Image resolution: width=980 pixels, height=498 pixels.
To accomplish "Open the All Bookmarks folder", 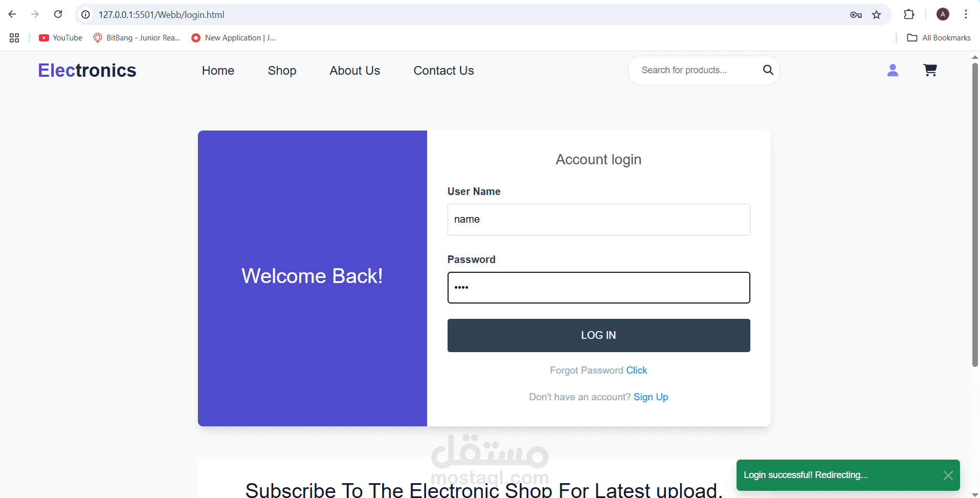I will click(939, 38).
